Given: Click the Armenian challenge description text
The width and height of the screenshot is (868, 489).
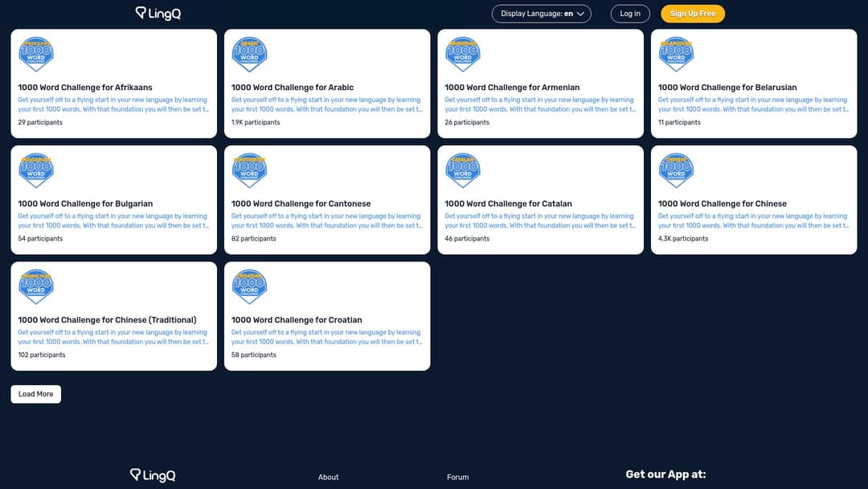Looking at the screenshot, I should pos(540,105).
